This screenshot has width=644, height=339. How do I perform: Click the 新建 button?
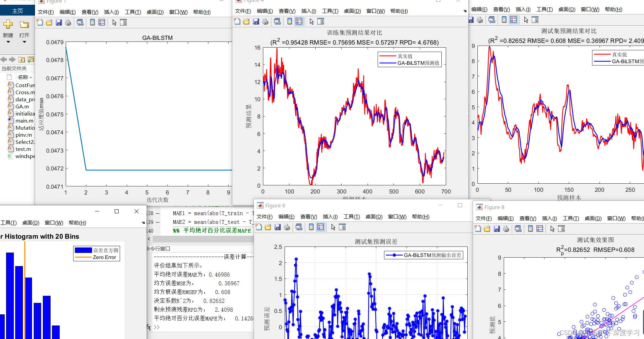pyautogui.click(x=8, y=28)
